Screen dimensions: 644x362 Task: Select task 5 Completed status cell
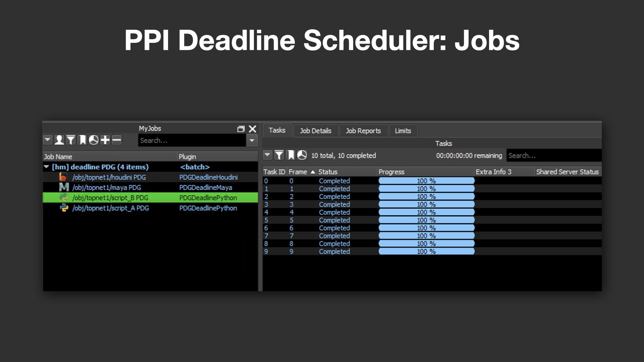tap(334, 220)
